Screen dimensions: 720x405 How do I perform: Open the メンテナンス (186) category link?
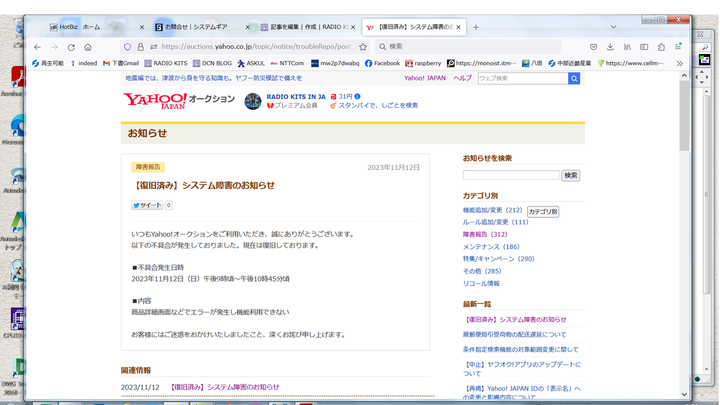coord(491,247)
